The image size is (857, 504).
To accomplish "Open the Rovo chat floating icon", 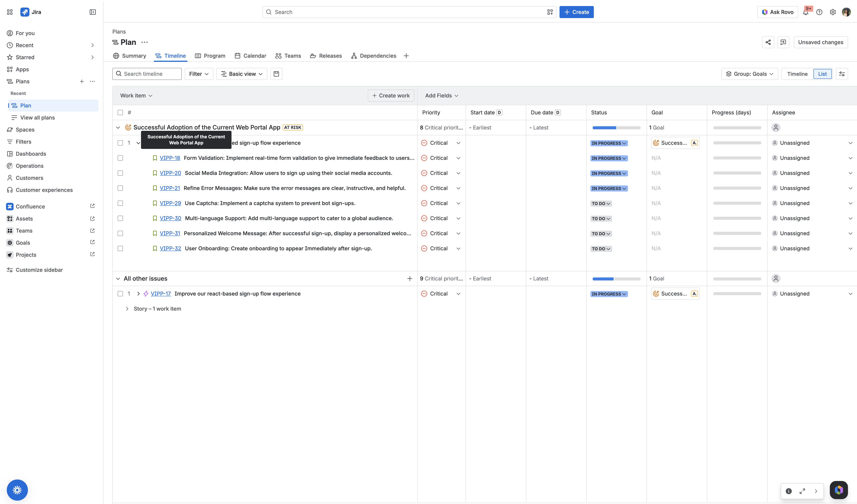I will 839,490.
